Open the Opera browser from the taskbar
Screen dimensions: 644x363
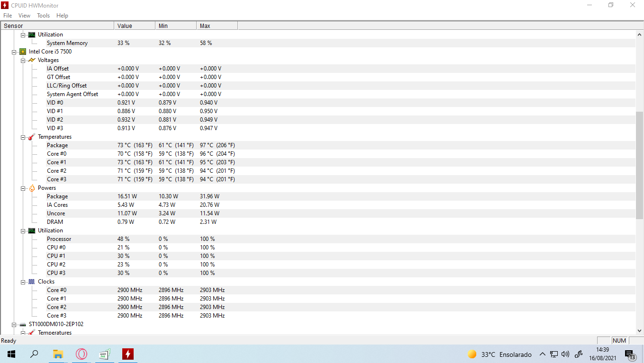pyautogui.click(x=82, y=354)
